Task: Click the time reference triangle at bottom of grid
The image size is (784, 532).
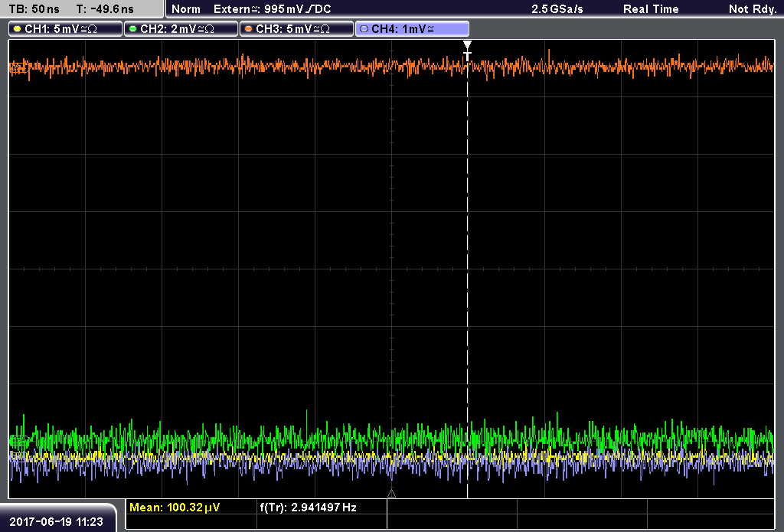Action: click(391, 494)
